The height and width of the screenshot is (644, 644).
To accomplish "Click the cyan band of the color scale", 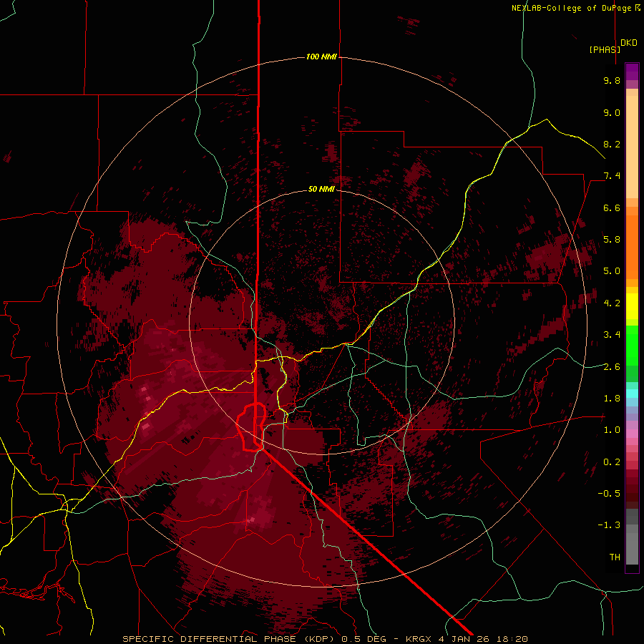I will pyautogui.click(x=632, y=393).
